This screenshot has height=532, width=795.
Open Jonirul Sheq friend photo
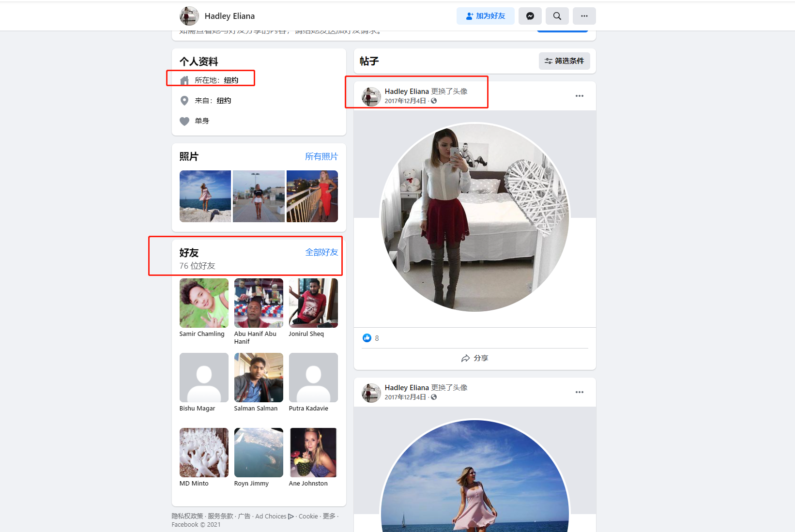(x=313, y=303)
